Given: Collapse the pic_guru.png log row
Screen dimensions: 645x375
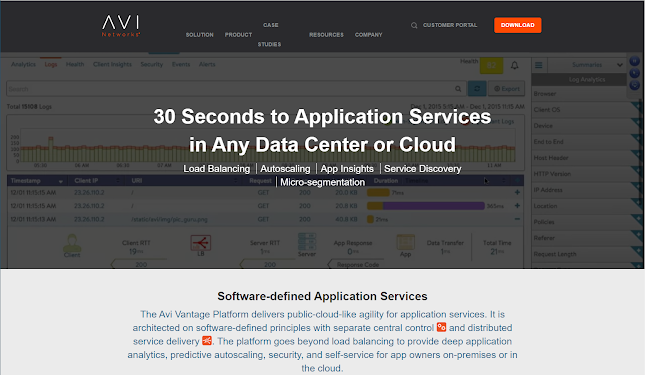Looking at the screenshot, I should tap(517, 219).
